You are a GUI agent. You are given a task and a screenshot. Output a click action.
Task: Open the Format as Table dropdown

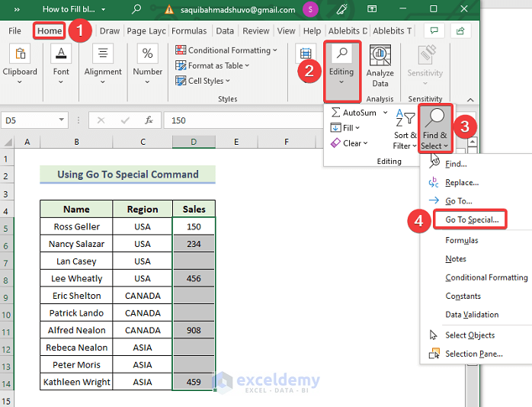(215, 66)
